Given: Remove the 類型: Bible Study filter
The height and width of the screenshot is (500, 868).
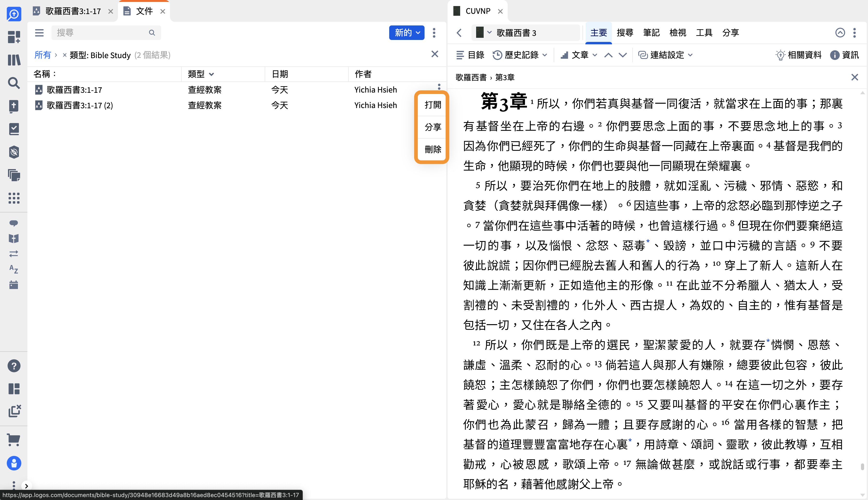Looking at the screenshot, I should point(64,55).
